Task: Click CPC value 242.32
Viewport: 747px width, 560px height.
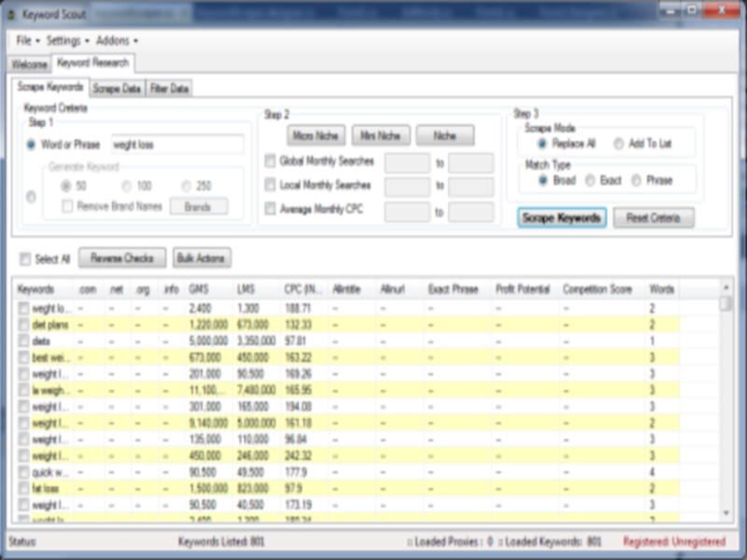Action: pyautogui.click(x=298, y=455)
